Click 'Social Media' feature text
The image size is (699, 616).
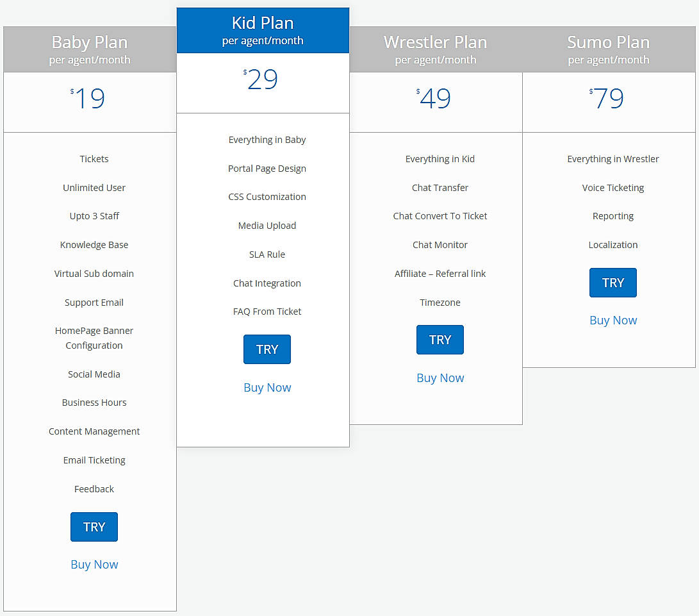tap(94, 374)
